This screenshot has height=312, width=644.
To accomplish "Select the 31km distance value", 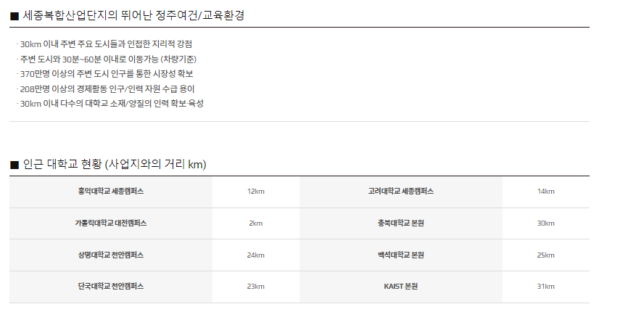I will pyautogui.click(x=545, y=287).
